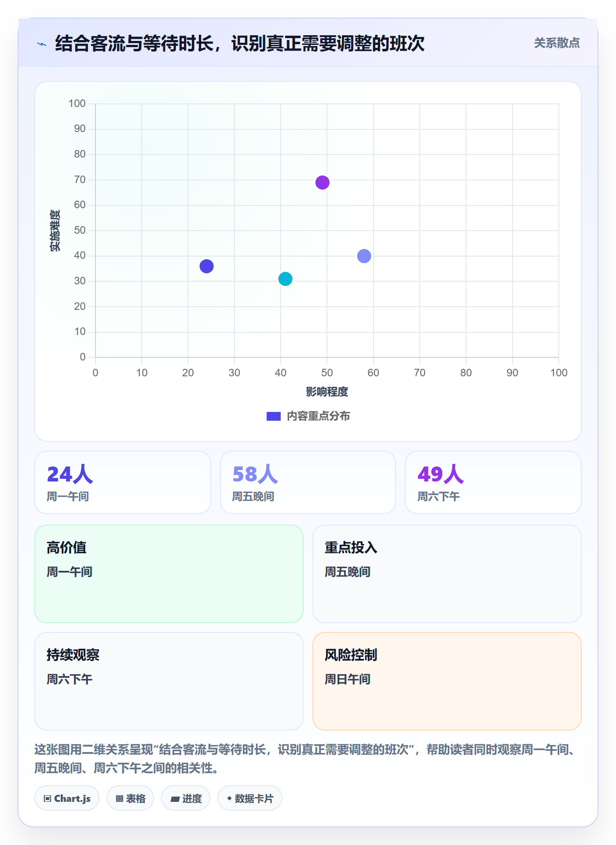Select the light periwinkle scatter point
Viewport: 616px width, 845px height.
click(364, 256)
